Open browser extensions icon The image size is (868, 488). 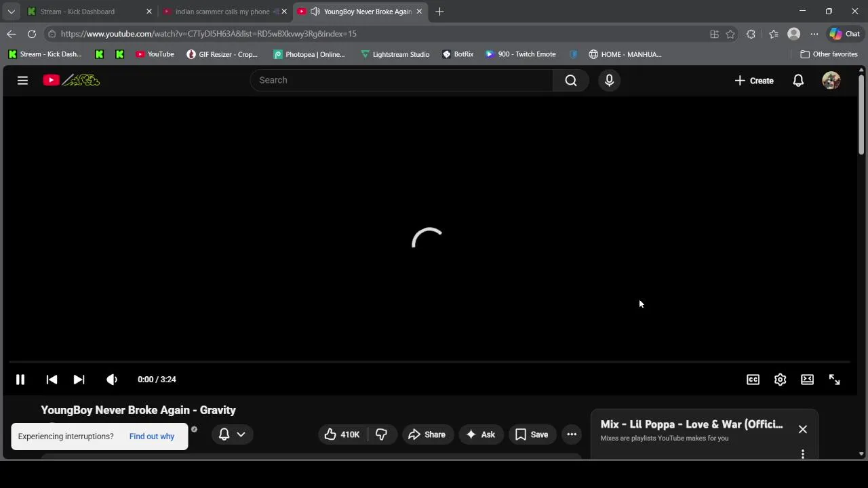[751, 34]
